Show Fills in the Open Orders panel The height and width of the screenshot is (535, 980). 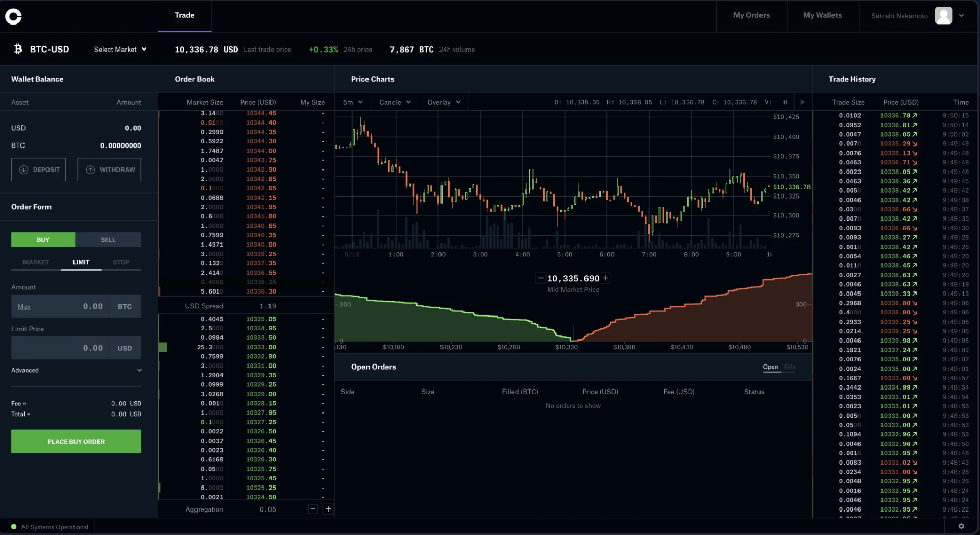tap(789, 367)
